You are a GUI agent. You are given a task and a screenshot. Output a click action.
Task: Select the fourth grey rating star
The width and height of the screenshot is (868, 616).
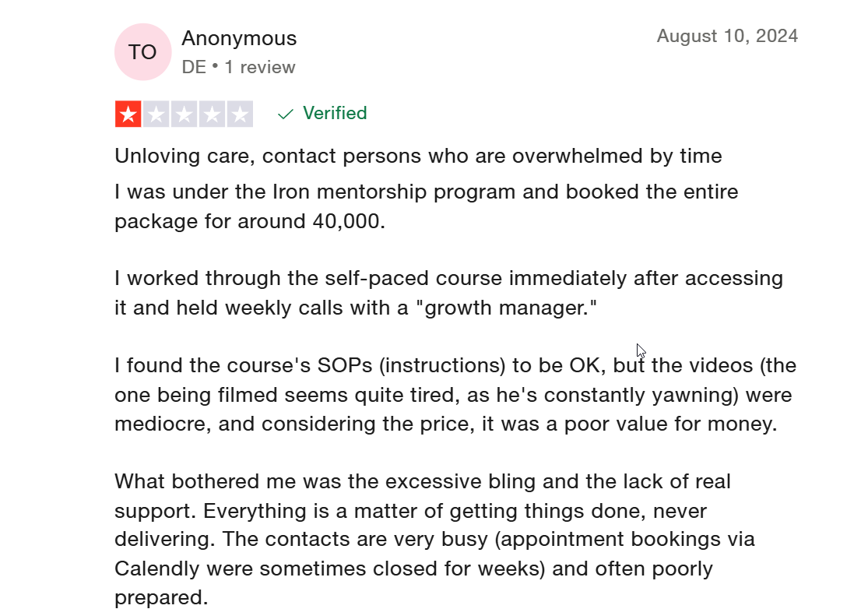coord(213,114)
